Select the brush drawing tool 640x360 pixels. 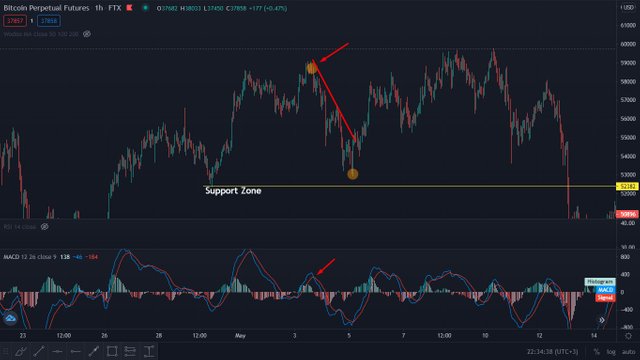click(x=20, y=351)
